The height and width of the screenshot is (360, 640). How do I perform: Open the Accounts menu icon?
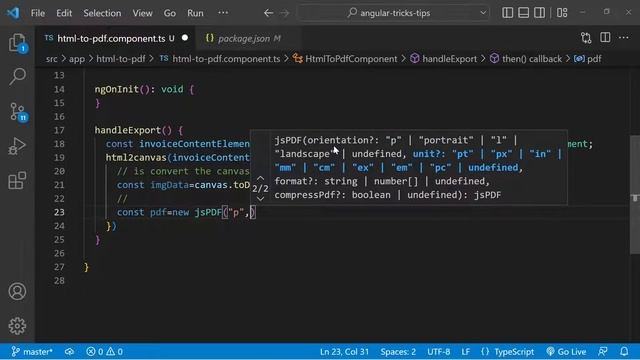(17, 291)
